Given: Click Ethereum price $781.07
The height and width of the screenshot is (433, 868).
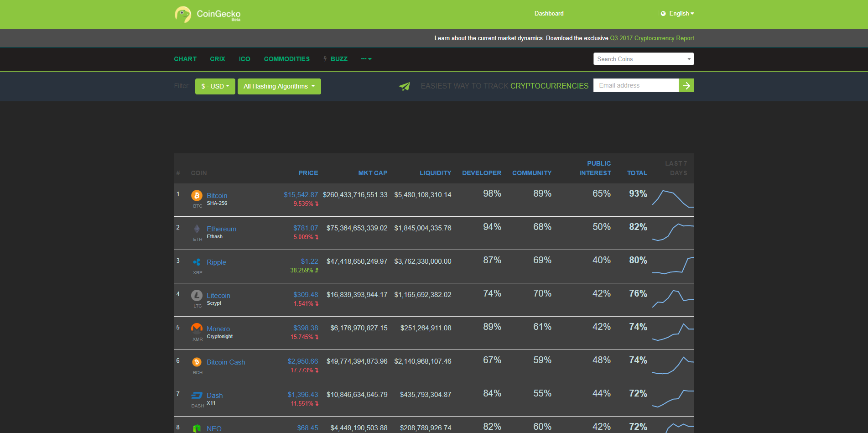Looking at the screenshot, I should (x=306, y=228).
